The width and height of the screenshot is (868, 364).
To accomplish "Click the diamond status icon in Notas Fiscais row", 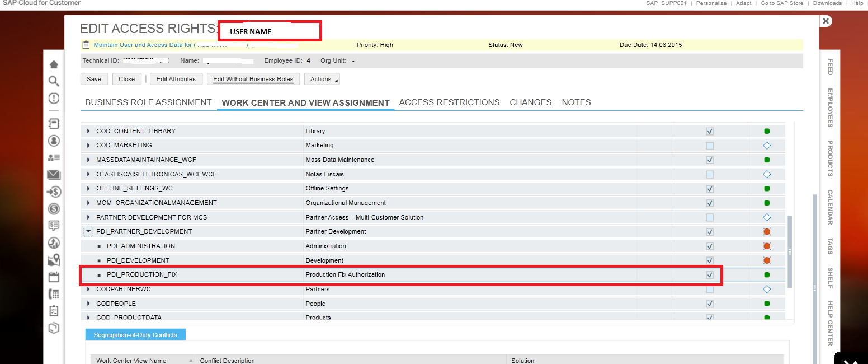I will click(x=767, y=174).
